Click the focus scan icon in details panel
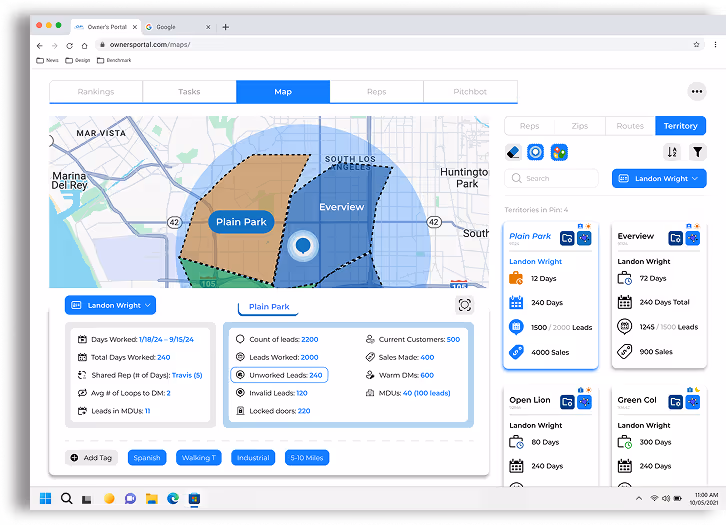Image resolution: width=726 pixels, height=525 pixels. point(464,305)
